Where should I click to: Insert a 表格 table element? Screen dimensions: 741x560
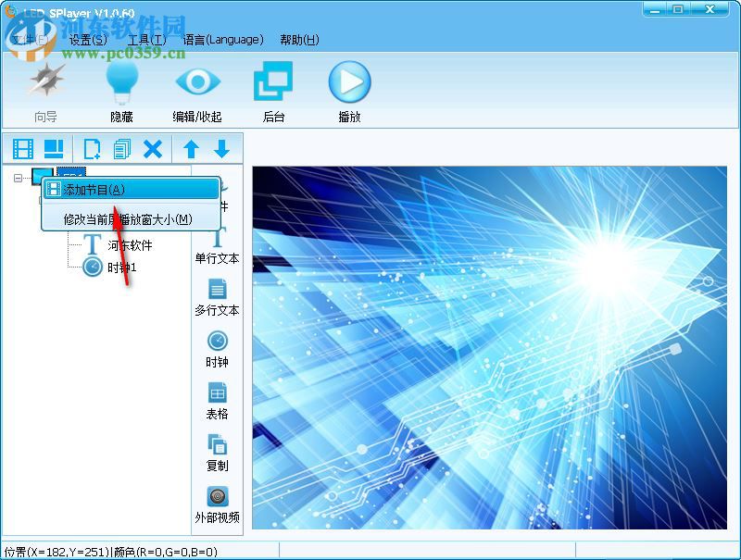[x=217, y=400]
